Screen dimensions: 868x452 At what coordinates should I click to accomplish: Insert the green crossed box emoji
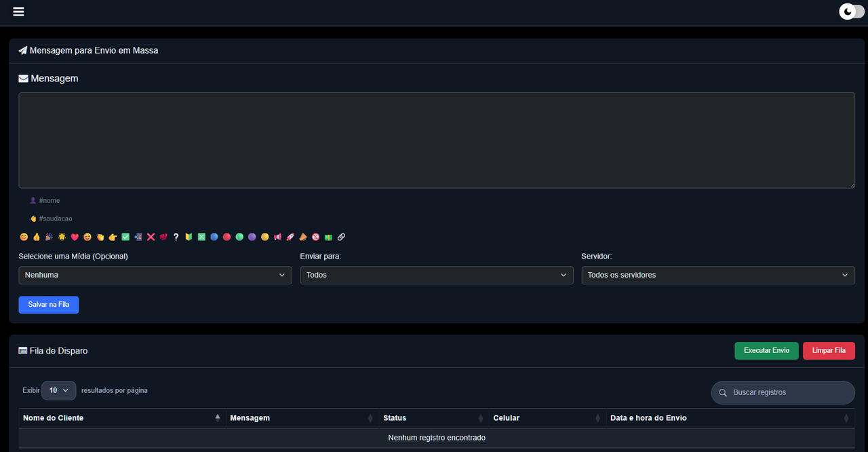[201, 237]
